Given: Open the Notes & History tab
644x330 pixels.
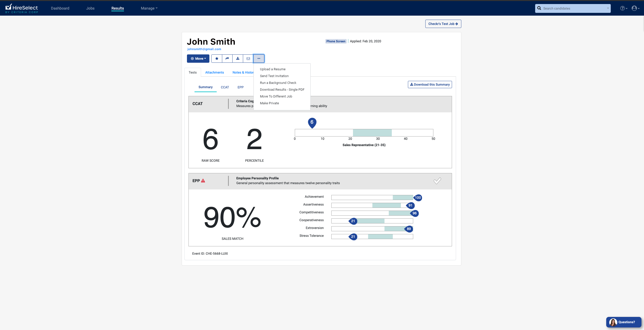Looking at the screenshot, I should pyautogui.click(x=243, y=72).
